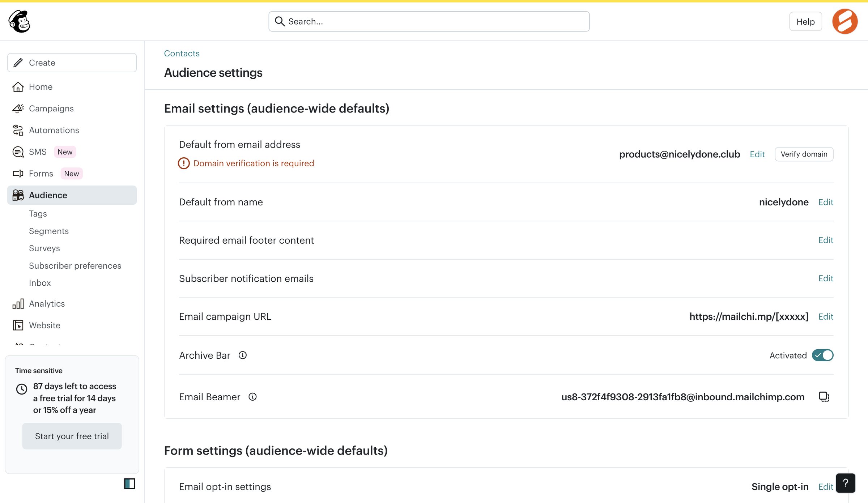This screenshot has height=503, width=868.
Task: Click the Automations flow icon
Action: tap(18, 130)
